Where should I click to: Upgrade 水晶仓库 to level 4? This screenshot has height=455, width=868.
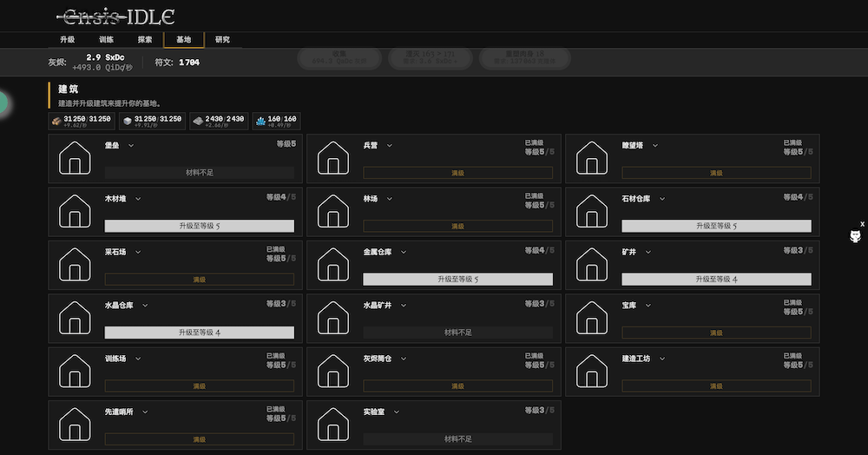click(199, 333)
